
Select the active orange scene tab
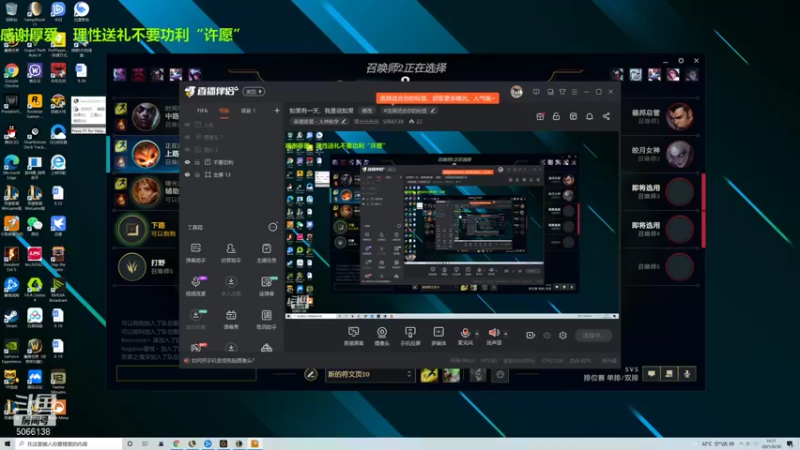[x=224, y=110]
